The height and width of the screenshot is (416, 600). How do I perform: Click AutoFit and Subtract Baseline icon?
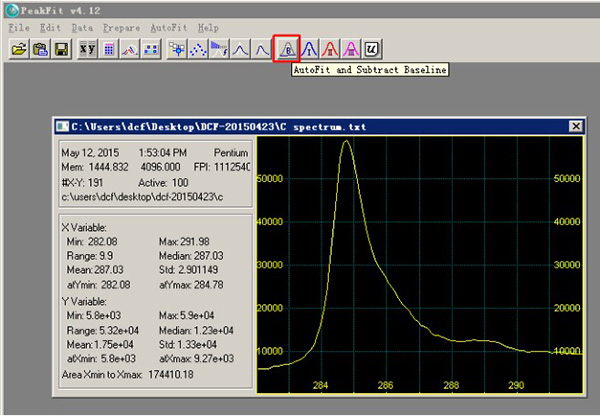[x=287, y=47]
